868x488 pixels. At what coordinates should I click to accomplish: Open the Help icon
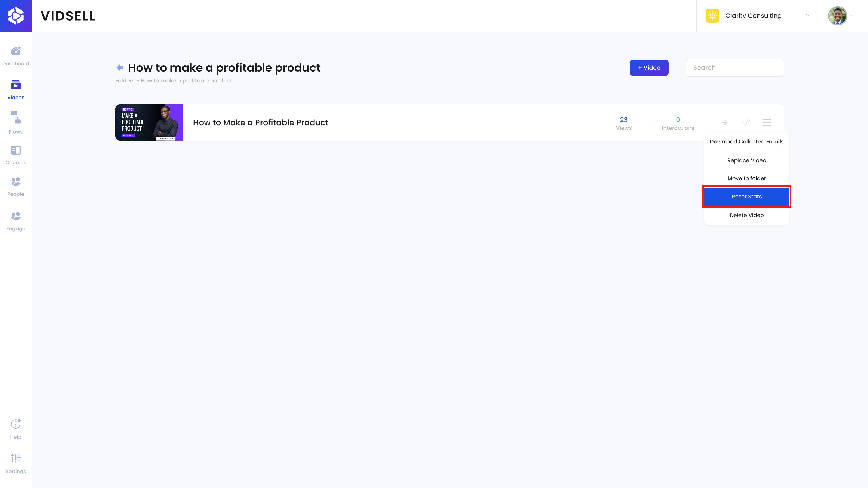[x=16, y=424]
